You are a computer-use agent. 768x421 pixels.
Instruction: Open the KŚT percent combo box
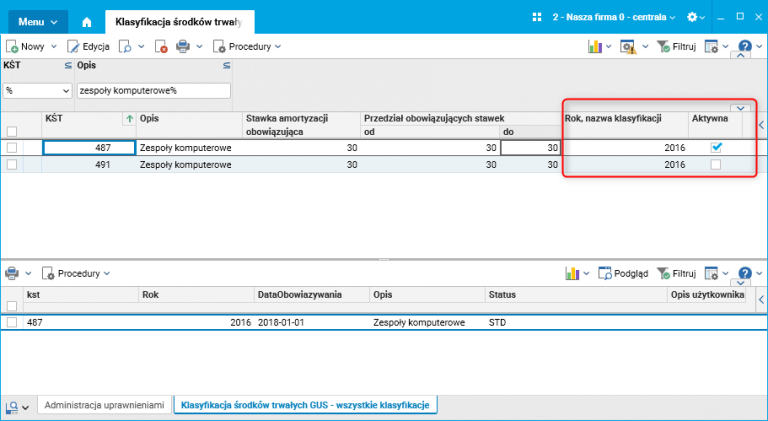[38, 91]
